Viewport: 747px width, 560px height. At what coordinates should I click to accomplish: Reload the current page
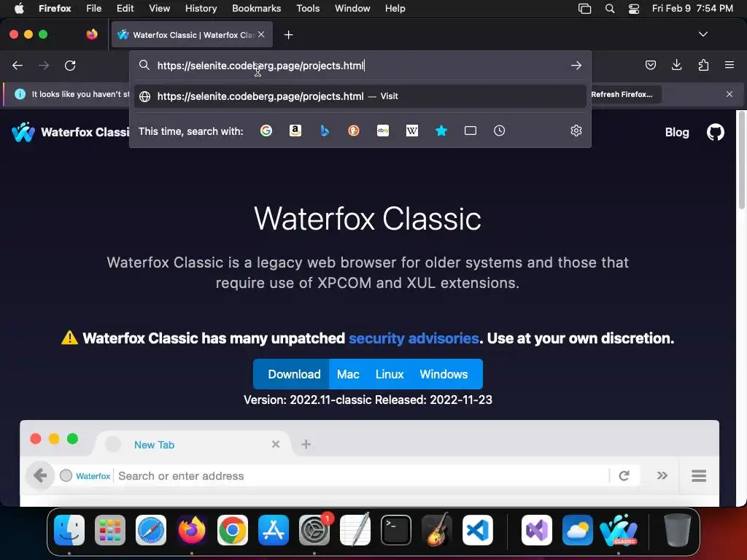click(70, 65)
